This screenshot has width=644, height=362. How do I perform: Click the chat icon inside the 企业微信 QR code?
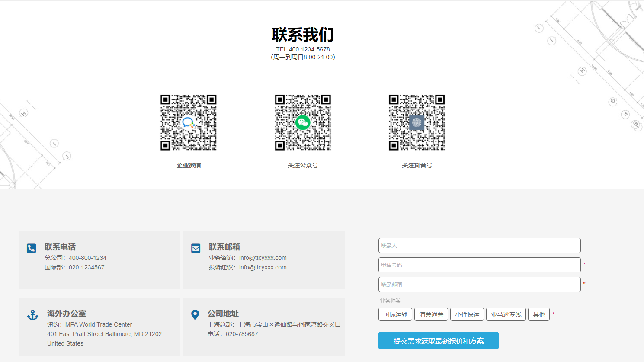[x=189, y=122]
